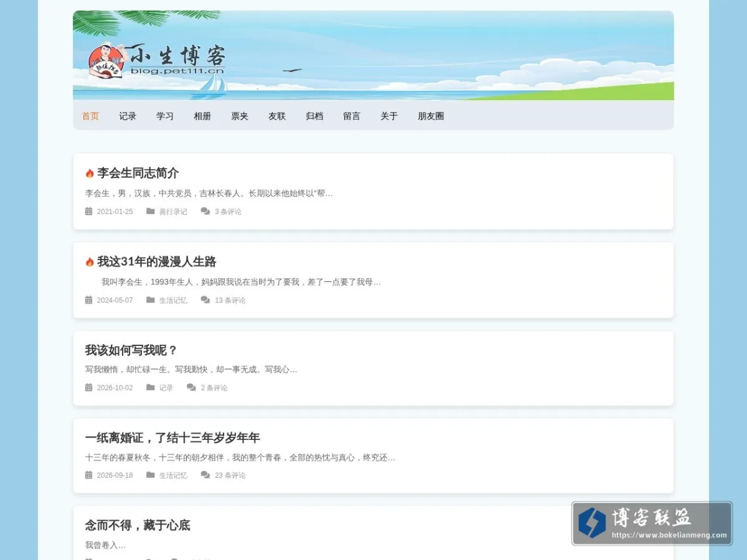Click comment bubble icon beside 3 条评论
Screen dimensions: 747x560
205,211
